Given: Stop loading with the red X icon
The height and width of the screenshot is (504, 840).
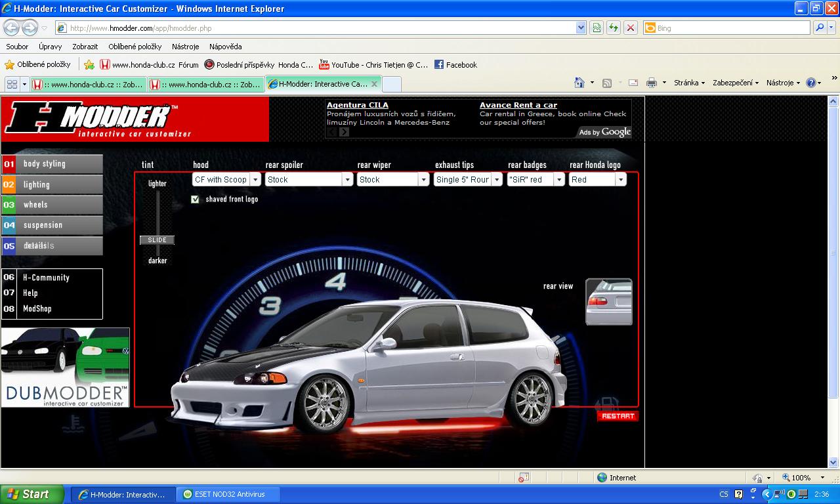Looking at the screenshot, I should (631, 28).
